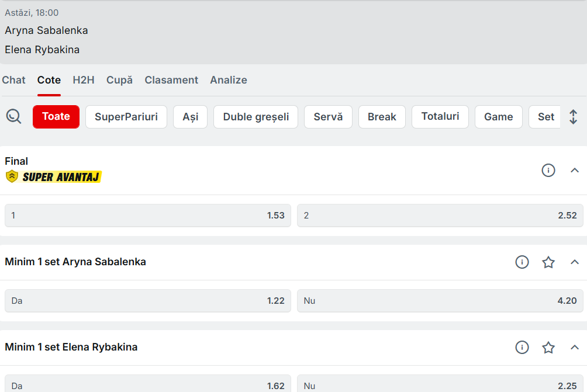Image resolution: width=587 pixels, height=392 pixels.
Task: Click the search markets magnifier icon
Action: (13, 116)
